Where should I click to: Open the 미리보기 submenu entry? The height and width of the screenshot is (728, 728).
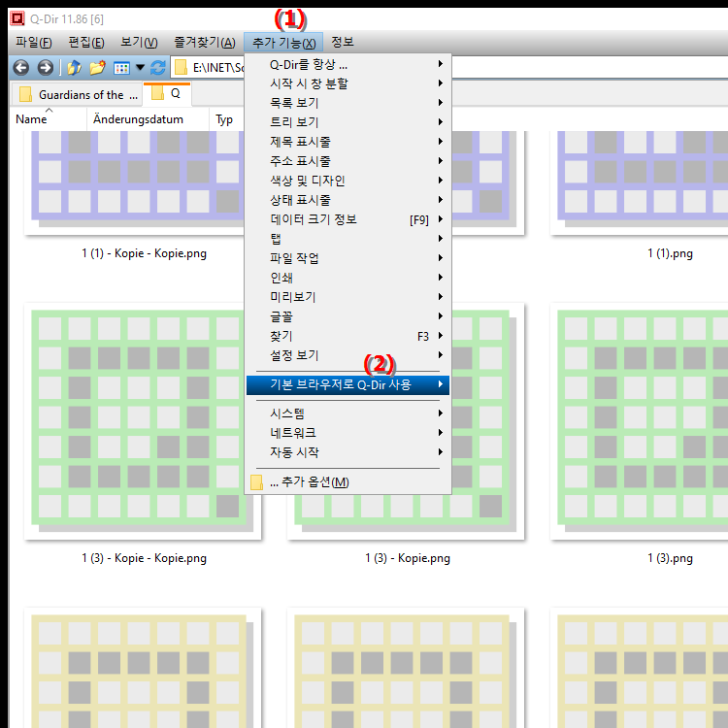(347, 297)
